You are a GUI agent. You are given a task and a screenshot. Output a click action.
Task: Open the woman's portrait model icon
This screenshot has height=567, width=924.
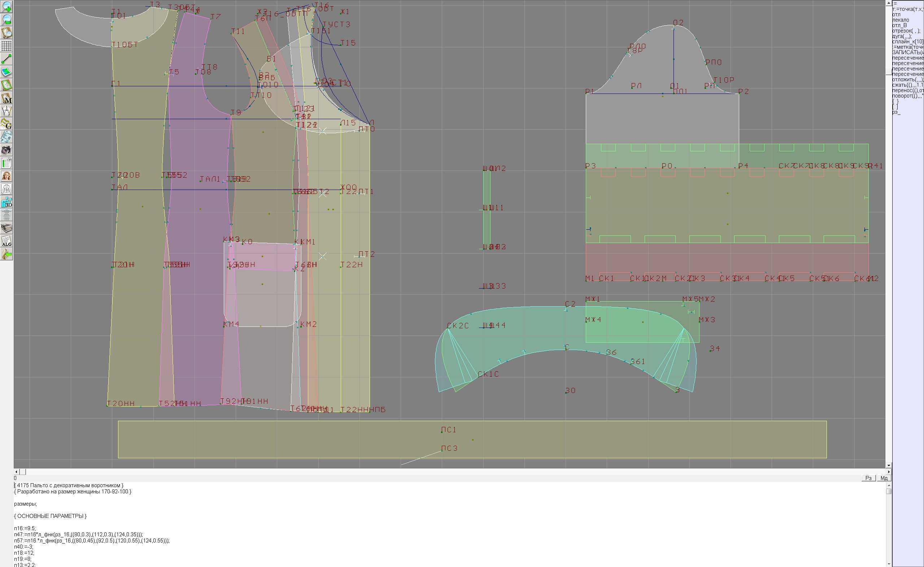tap(7, 176)
